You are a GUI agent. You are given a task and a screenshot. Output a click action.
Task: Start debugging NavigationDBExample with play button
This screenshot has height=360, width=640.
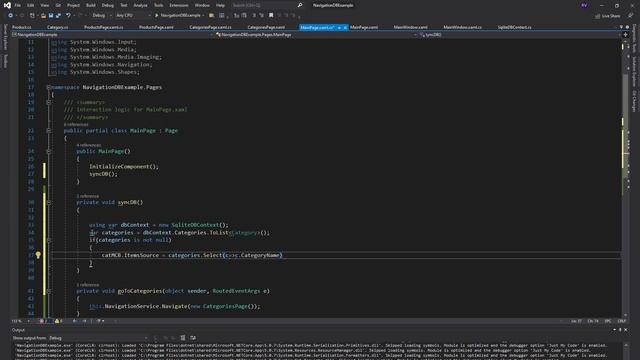point(179,16)
